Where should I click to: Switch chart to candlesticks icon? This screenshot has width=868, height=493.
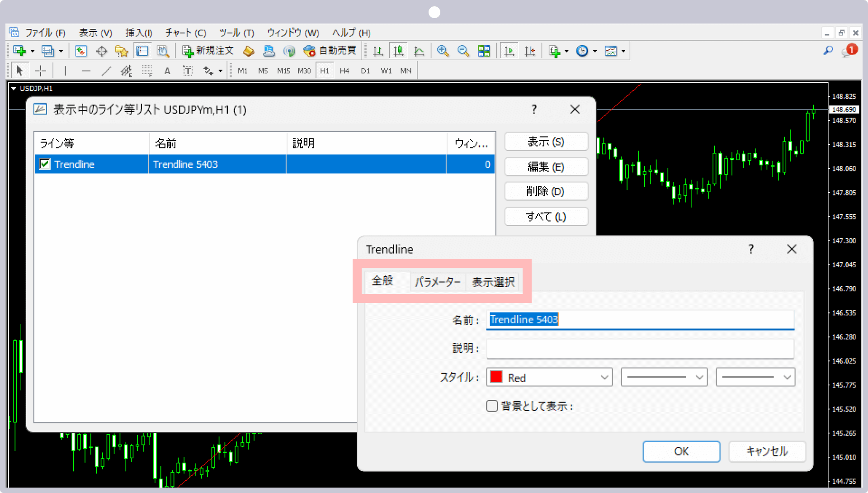[x=398, y=51]
